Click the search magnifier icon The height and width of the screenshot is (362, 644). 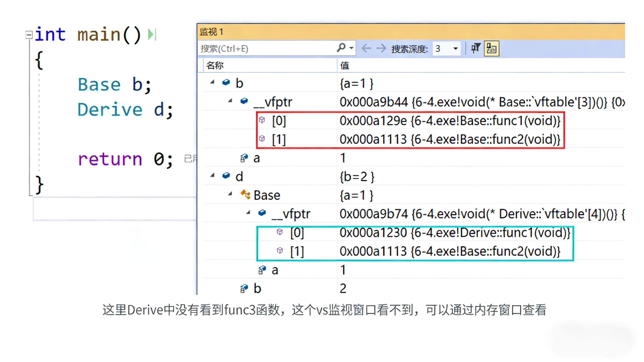click(x=341, y=47)
